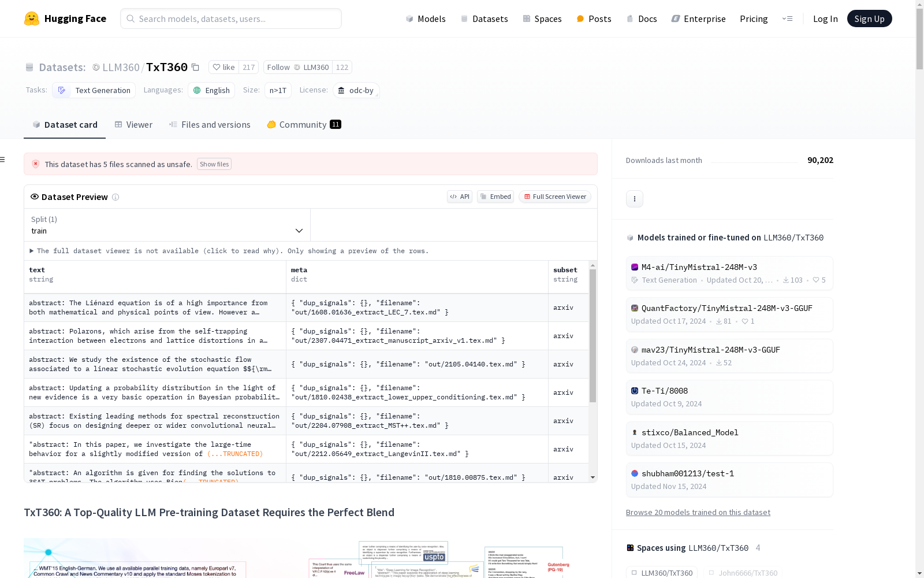Viewport: 924px width, 578px height.
Task: Click the Embed button
Action: 495,197
